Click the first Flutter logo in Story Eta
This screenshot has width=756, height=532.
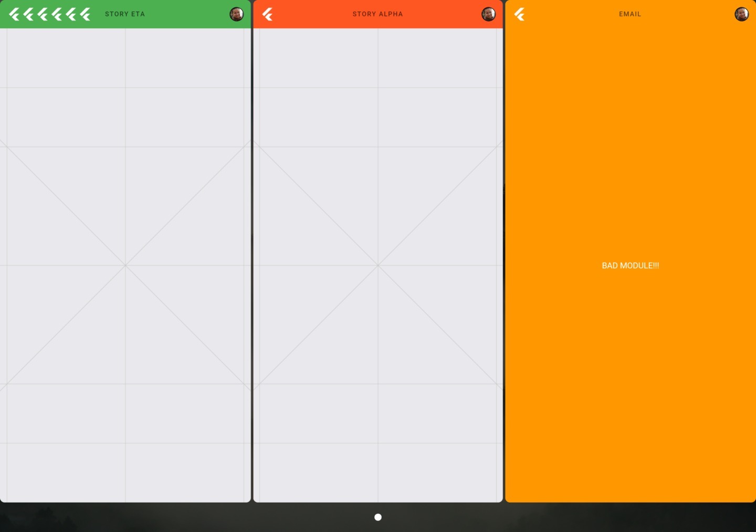15,14
